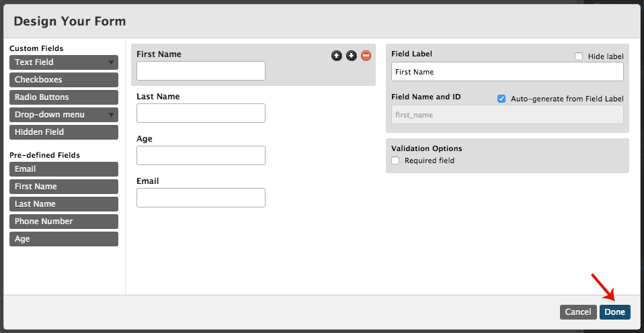Enable the Hide label checkbox
The image size is (644, 333).
click(x=579, y=56)
